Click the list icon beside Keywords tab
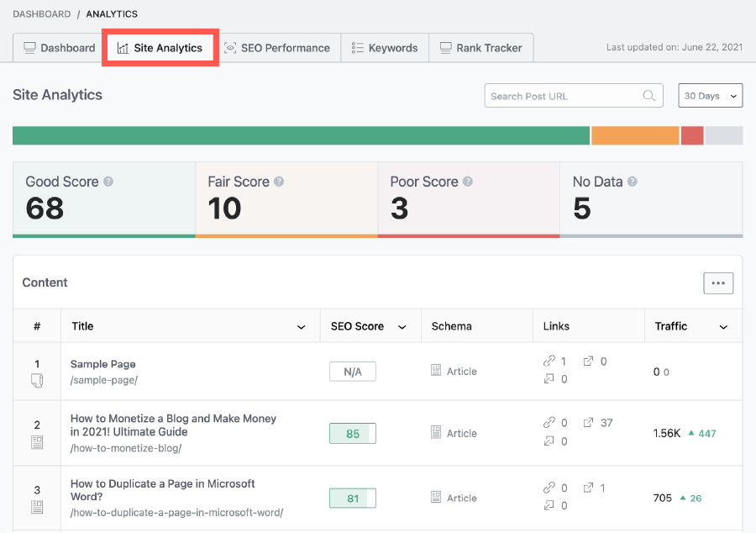756x533 pixels. [x=356, y=48]
